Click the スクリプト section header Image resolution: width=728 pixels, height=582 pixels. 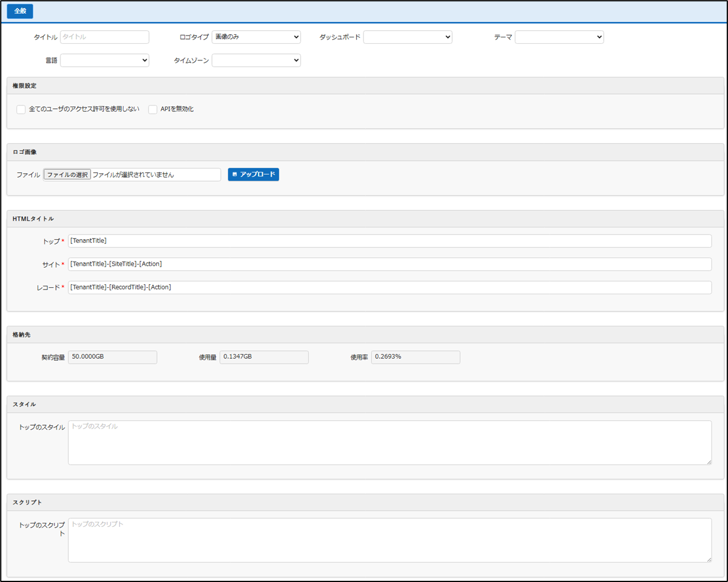coord(365,502)
